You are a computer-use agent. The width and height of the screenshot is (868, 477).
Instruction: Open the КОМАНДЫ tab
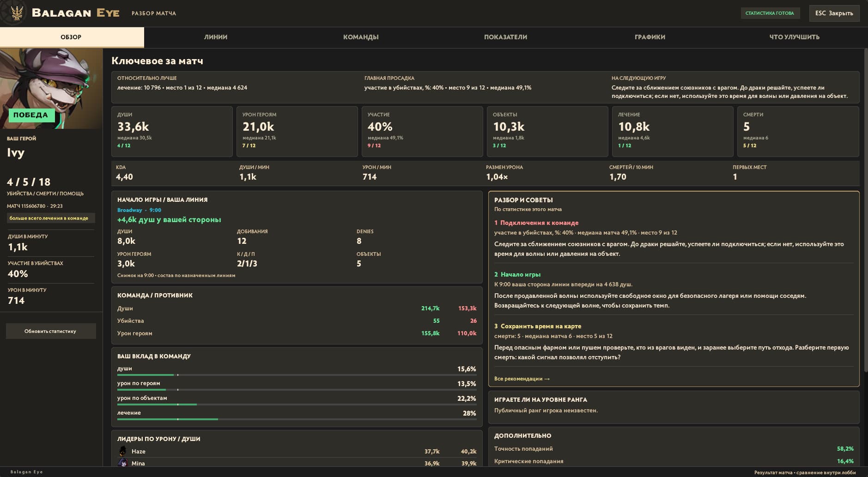[x=361, y=37]
